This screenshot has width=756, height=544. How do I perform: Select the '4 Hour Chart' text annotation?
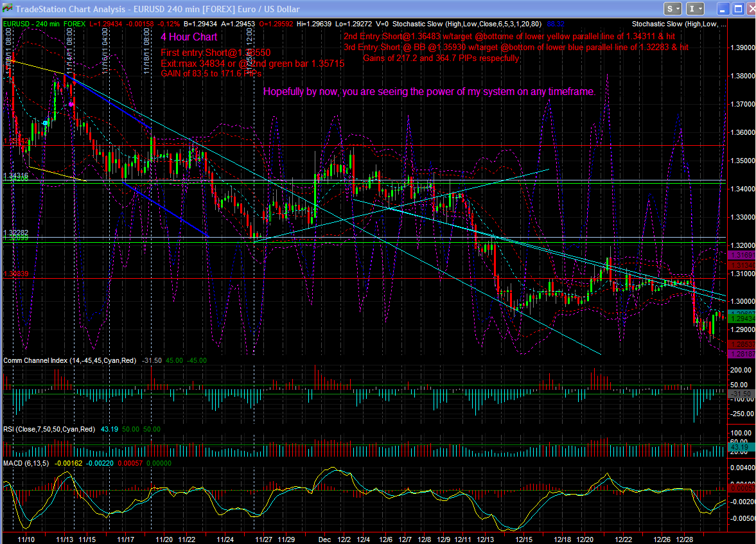coord(189,37)
